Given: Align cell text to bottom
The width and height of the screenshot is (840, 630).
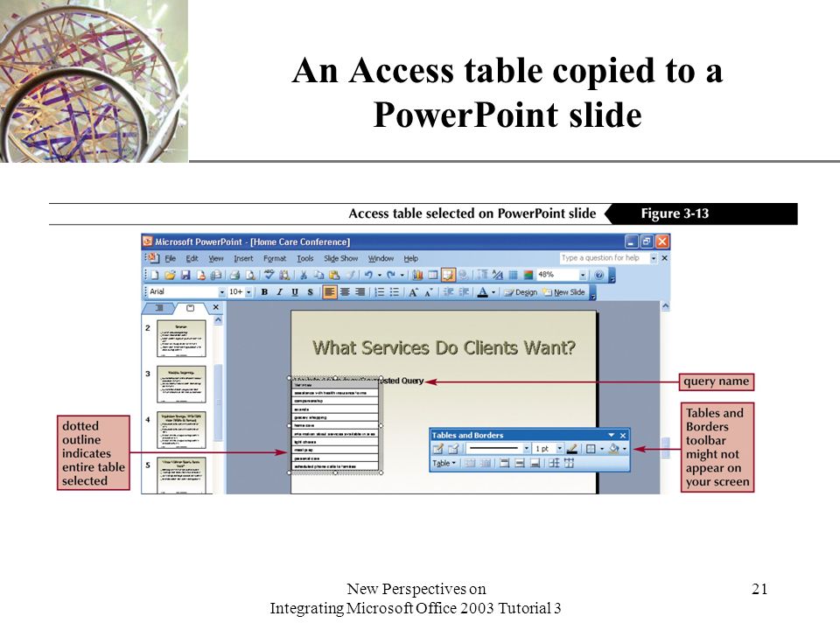Looking at the screenshot, I should 535,463.
